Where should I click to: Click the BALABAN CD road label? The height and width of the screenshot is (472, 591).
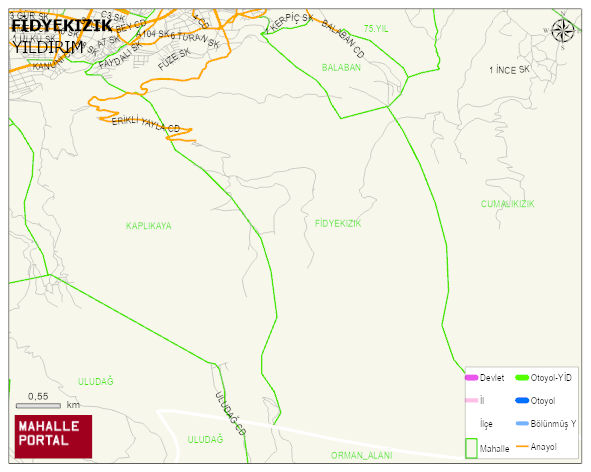pyautogui.click(x=343, y=39)
